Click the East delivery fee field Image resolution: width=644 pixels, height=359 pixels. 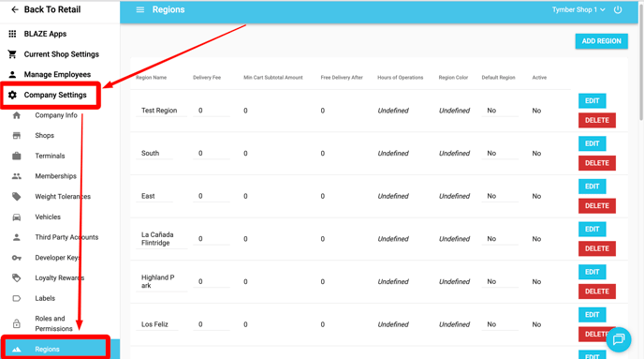[212, 196]
